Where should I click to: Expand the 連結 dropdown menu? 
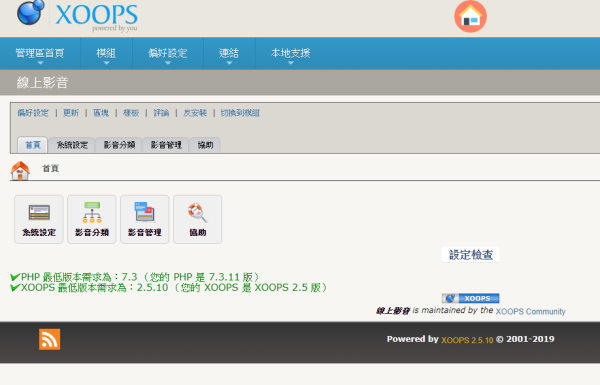(x=229, y=53)
